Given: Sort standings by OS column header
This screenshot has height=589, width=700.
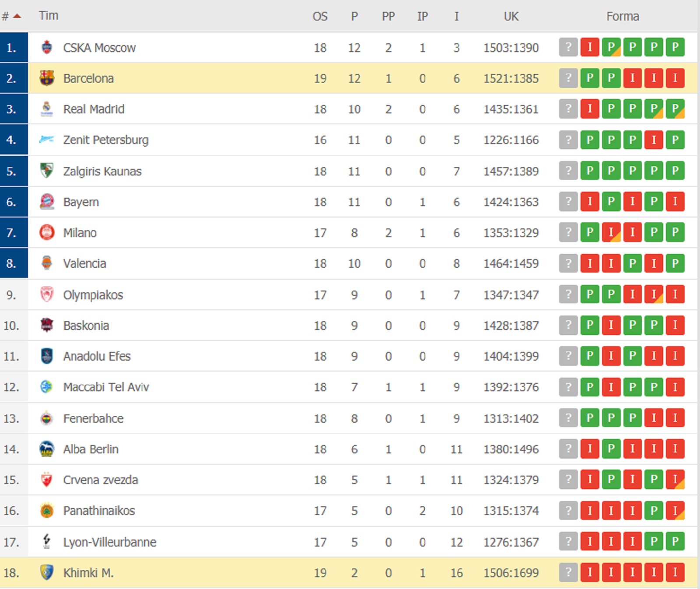Looking at the screenshot, I should click(x=320, y=17).
